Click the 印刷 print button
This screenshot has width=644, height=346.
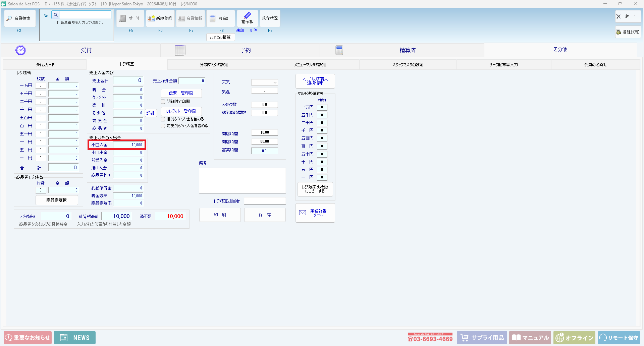click(x=220, y=215)
